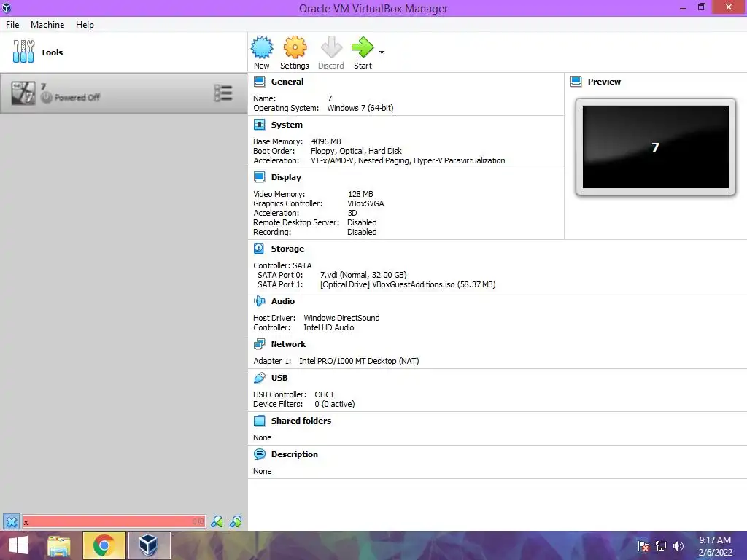
Task: Click the Windows DirectSound host driver value
Action: point(341,318)
